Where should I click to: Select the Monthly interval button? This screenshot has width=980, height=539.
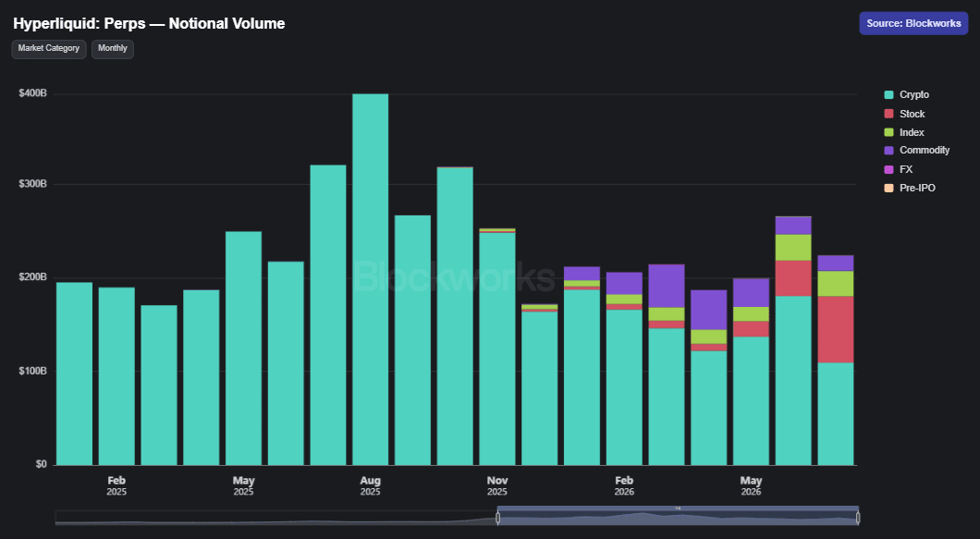click(113, 49)
